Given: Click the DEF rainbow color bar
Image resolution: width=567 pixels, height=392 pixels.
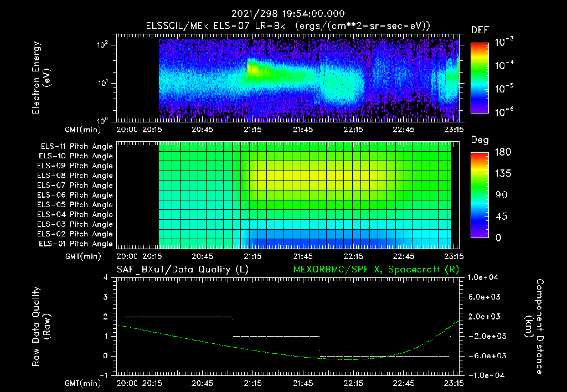Looking at the screenshot, I should point(480,78).
